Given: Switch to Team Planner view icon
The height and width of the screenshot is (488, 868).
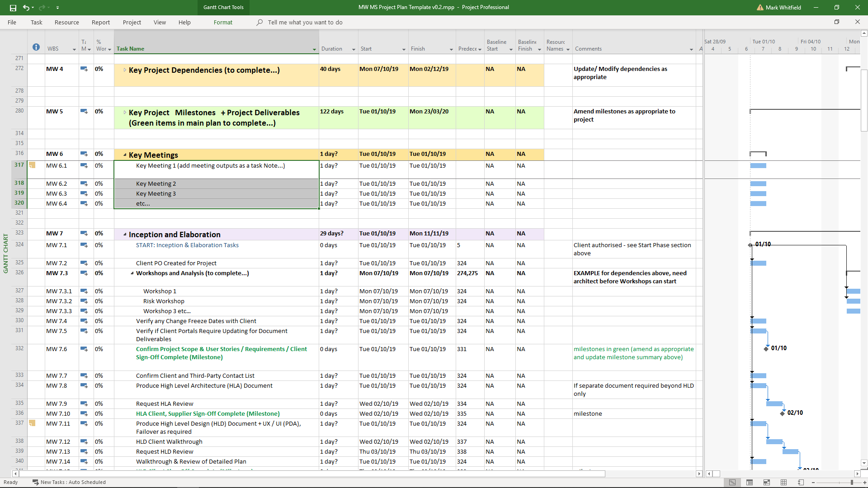Looking at the screenshot, I should pyautogui.click(x=767, y=483).
